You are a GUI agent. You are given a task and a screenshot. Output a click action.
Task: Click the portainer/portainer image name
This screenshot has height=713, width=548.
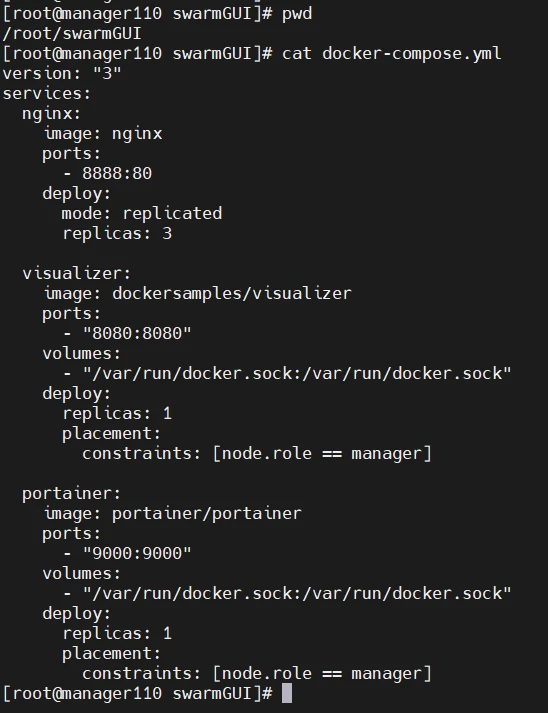207,513
